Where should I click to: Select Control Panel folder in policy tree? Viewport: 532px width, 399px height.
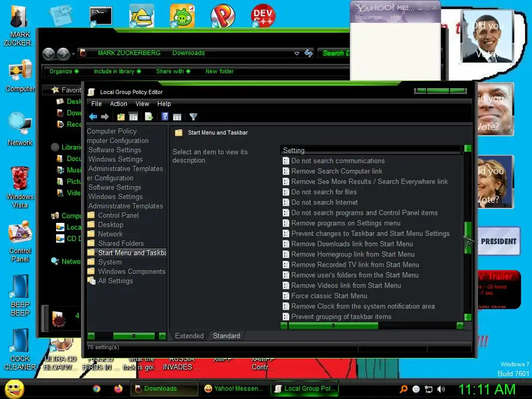pos(118,215)
